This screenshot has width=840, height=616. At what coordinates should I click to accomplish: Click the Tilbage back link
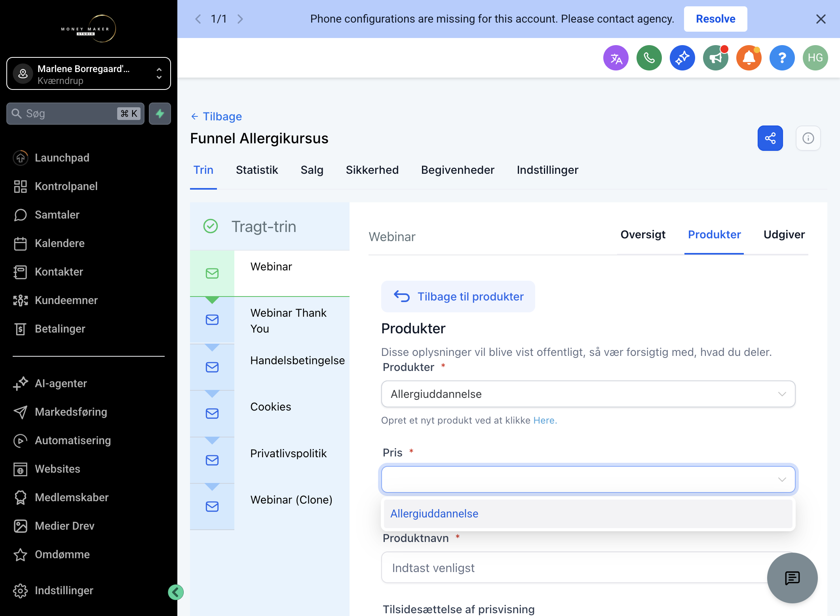click(217, 116)
